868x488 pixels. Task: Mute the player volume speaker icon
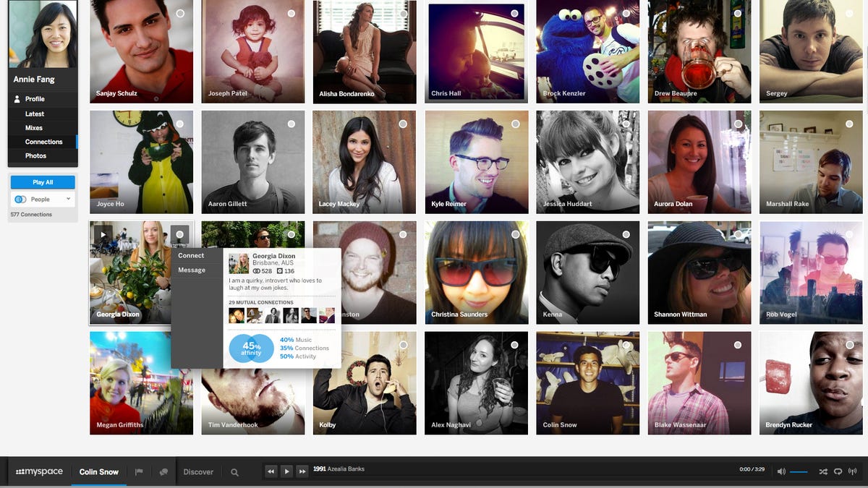click(781, 471)
